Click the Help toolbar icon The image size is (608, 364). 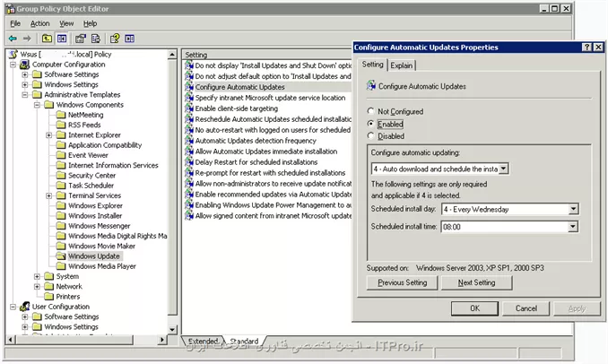coord(115,39)
